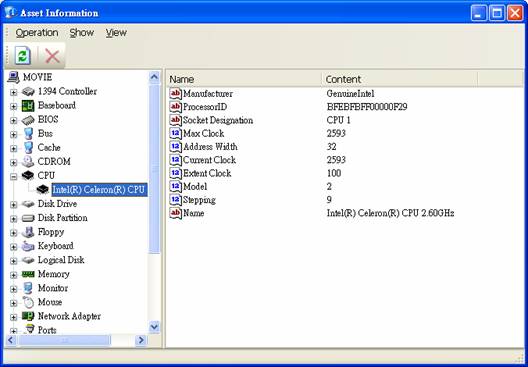Viewport: 528px width, 367px height.
Task: Expand the Network Adapter node
Action: pyautogui.click(x=13, y=317)
